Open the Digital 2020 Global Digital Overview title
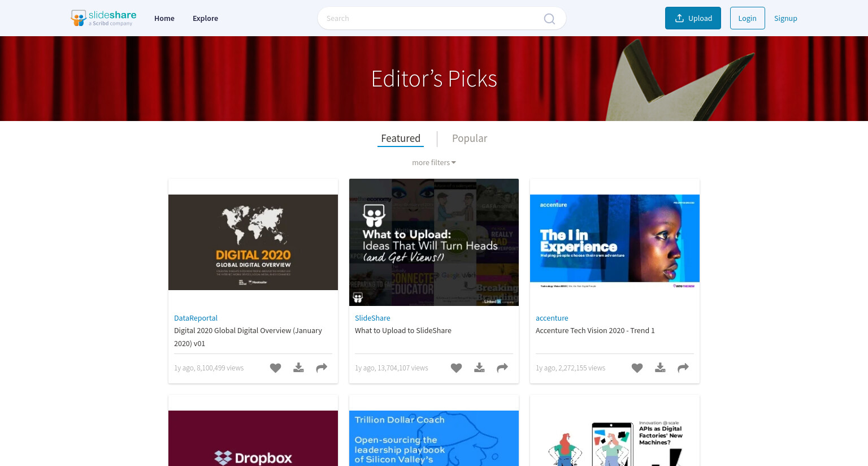The image size is (868, 466). [x=248, y=337]
